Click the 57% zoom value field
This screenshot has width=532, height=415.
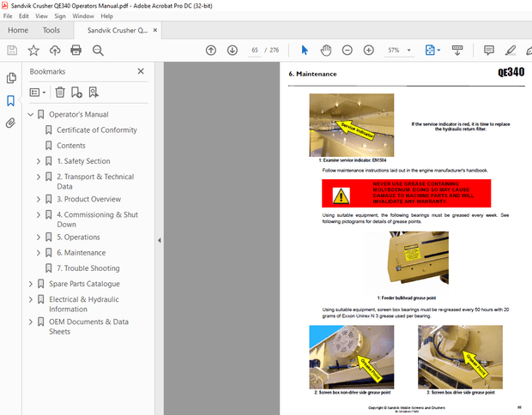(x=394, y=51)
